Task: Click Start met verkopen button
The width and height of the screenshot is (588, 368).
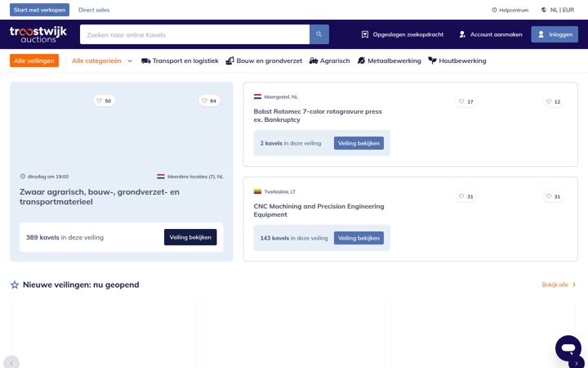Action: (x=39, y=10)
